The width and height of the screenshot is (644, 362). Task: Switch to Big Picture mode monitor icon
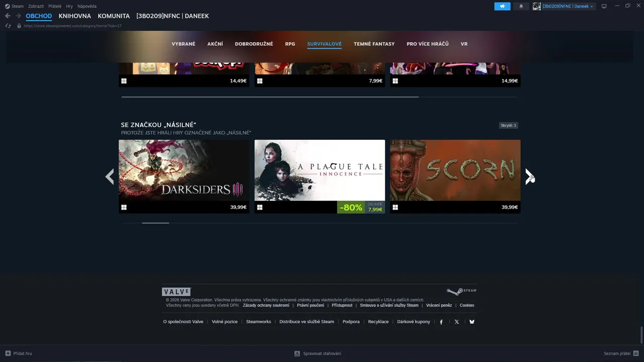[x=604, y=6]
